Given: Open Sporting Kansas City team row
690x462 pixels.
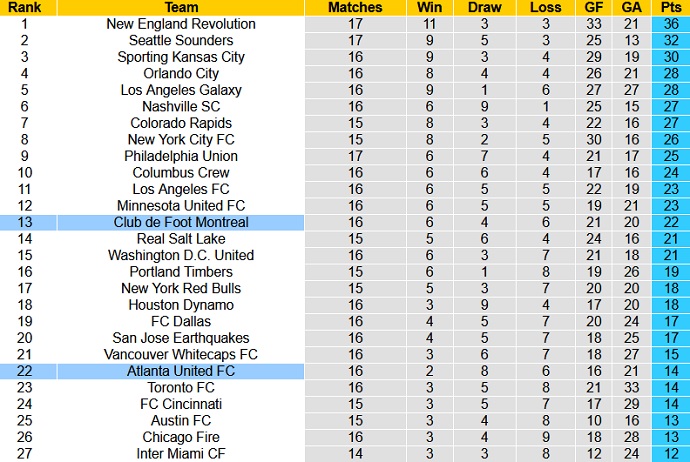Looking at the screenshot, I should pyautogui.click(x=181, y=57).
